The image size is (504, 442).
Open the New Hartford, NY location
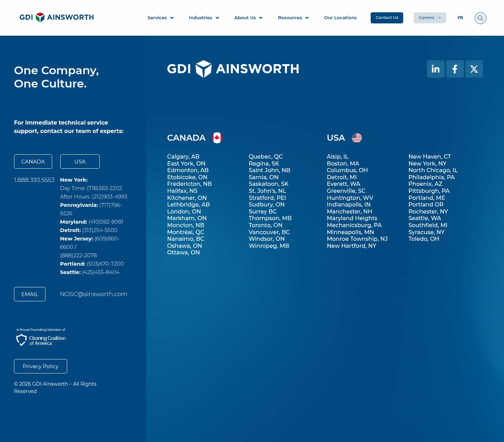point(351,246)
